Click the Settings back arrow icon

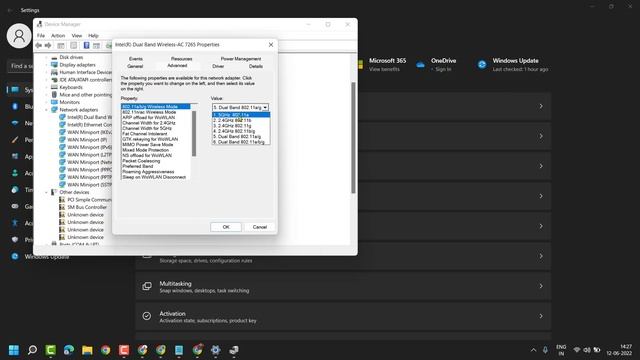pyautogui.click(x=10, y=10)
